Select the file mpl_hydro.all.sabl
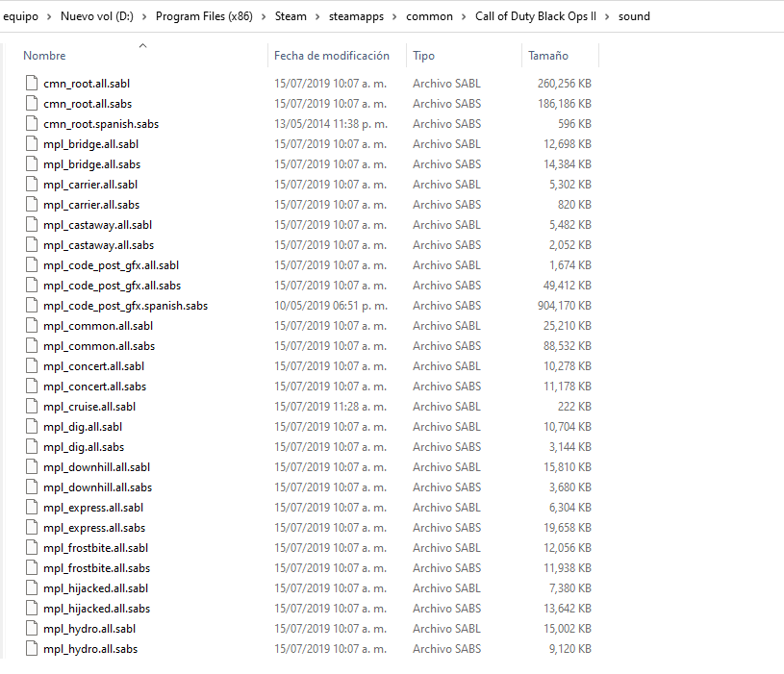The width and height of the screenshot is (784, 674). tap(89, 629)
